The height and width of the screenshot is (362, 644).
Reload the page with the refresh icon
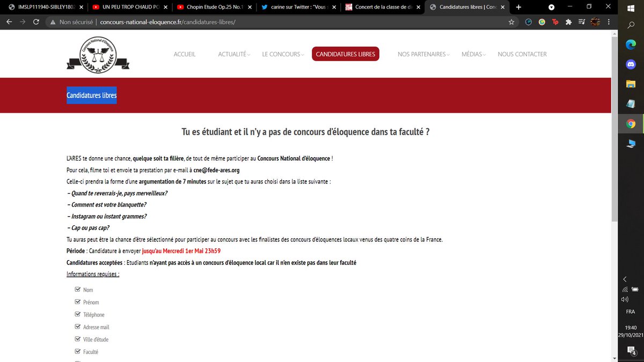pos(36,22)
